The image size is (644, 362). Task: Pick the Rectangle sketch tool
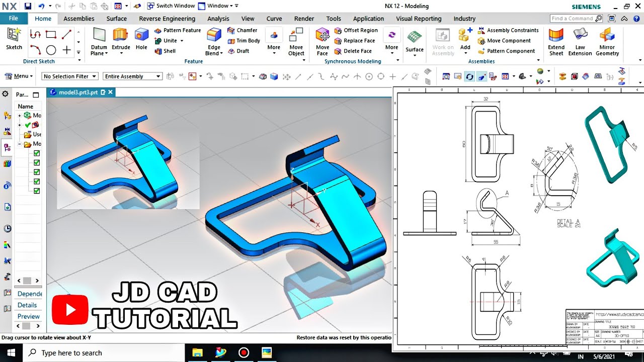click(x=51, y=34)
